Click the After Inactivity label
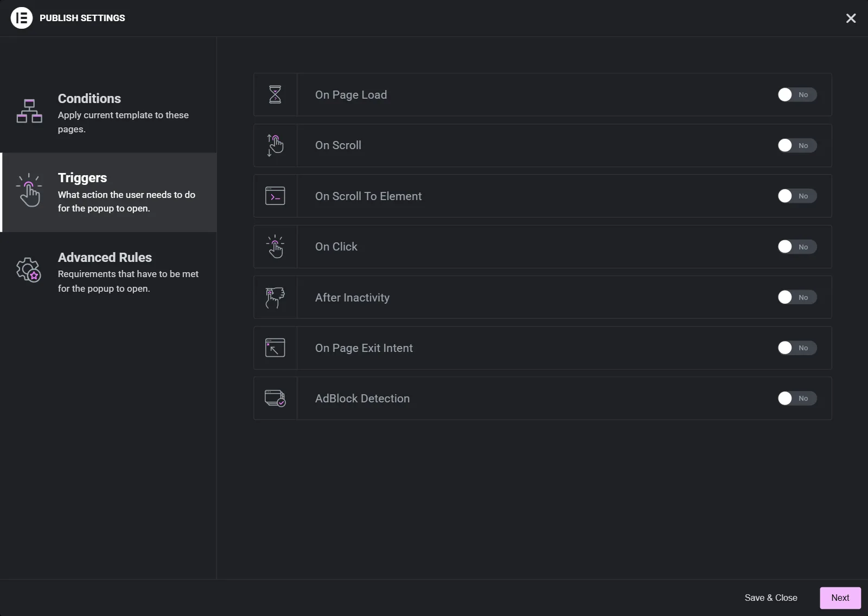The height and width of the screenshot is (616, 868). point(352,298)
